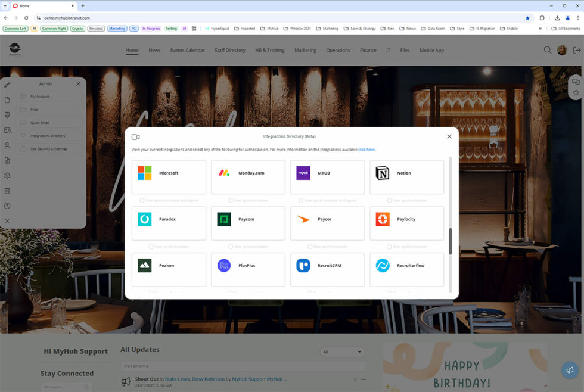The image size is (584, 392).
Task: Choose the Paylocity integration icon
Action: tap(382, 219)
